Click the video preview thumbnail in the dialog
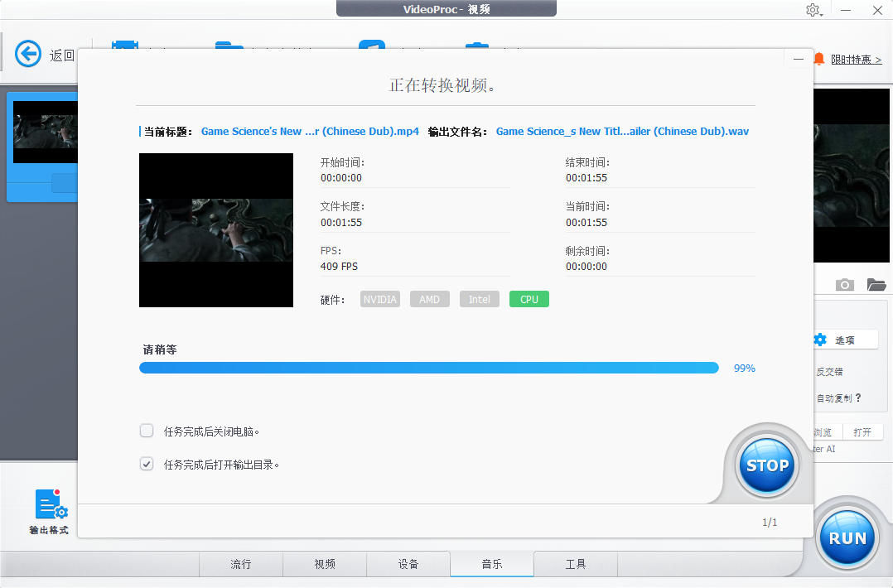 216,230
